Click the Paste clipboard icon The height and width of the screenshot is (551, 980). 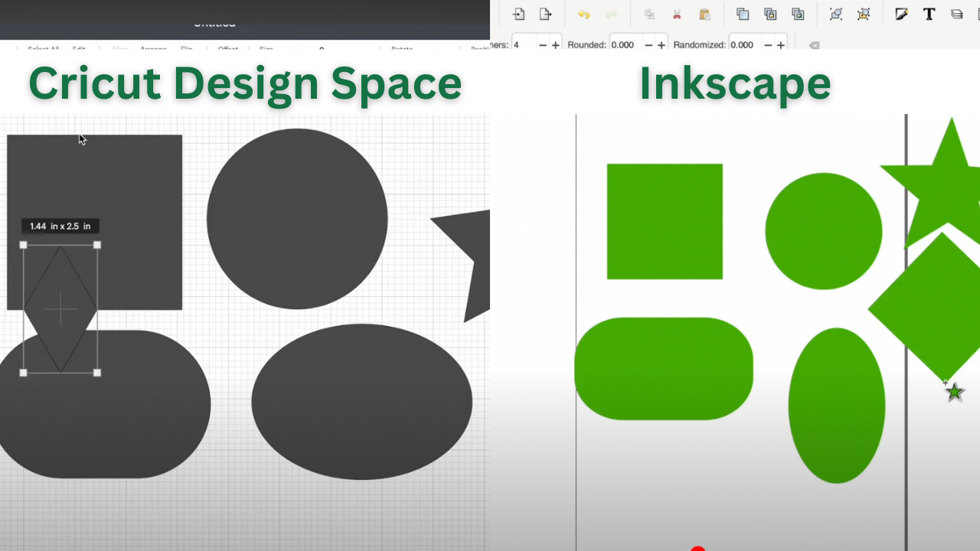pyautogui.click(x=705, y=14)
